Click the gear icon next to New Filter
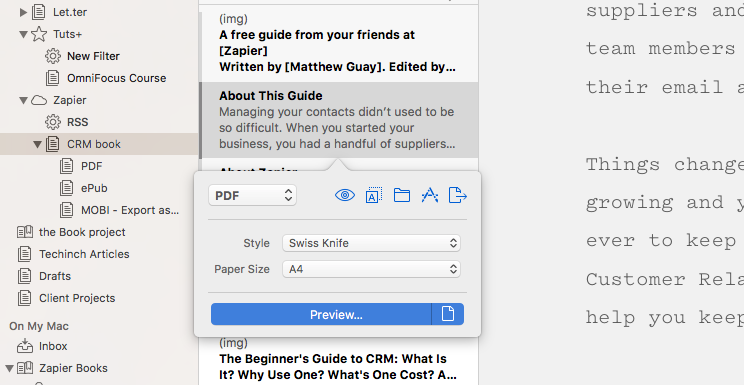Image resolution: width=744 pixels, height=385 pixels. click(53, 56)
